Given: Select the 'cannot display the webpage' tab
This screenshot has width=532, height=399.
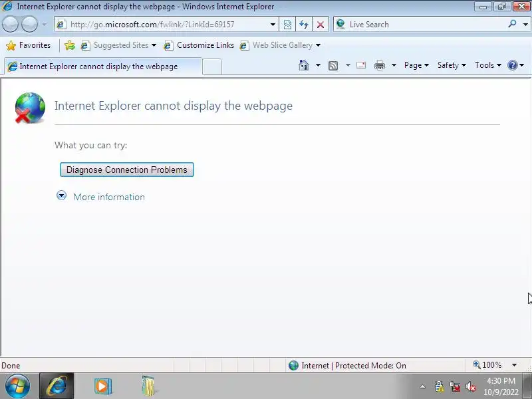Looking at the screenshot, I should [103, 66].
